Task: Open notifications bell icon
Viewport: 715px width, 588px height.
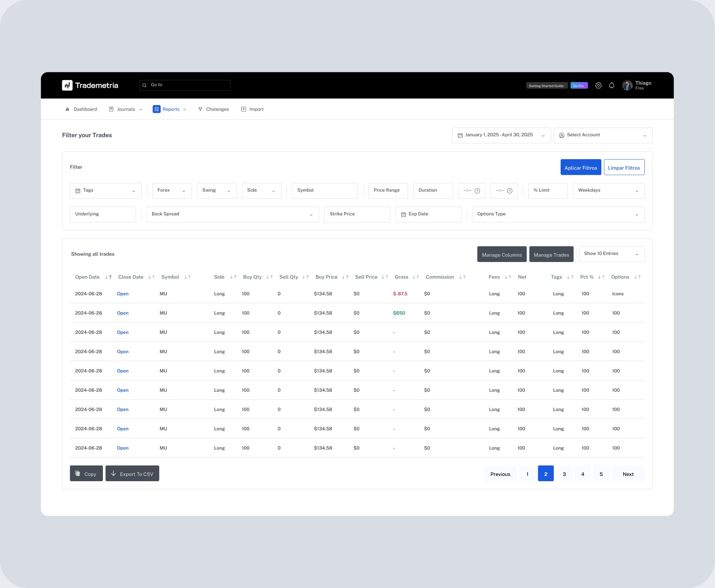Action: (612, 86)
